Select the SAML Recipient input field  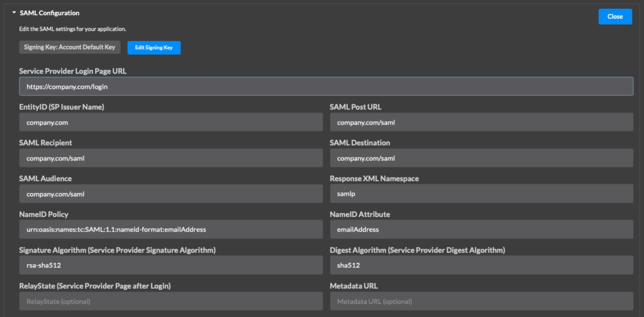(171, 158)
